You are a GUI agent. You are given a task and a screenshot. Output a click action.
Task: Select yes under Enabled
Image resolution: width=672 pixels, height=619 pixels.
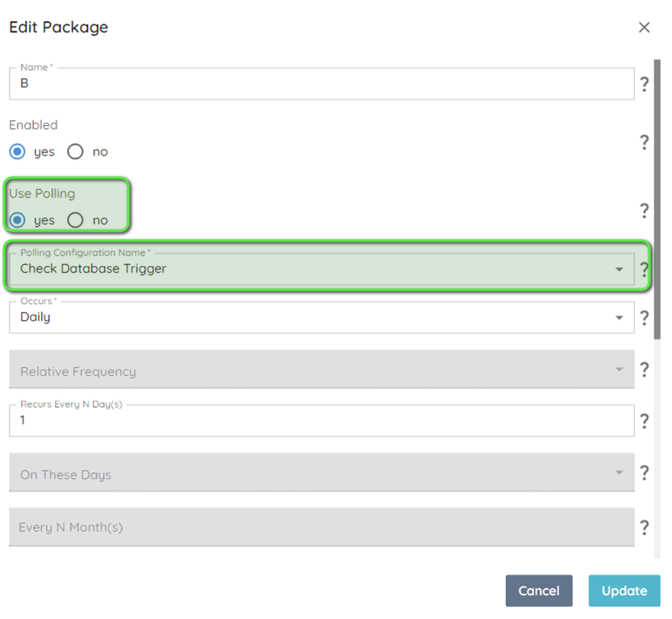[x=17, y=152]
